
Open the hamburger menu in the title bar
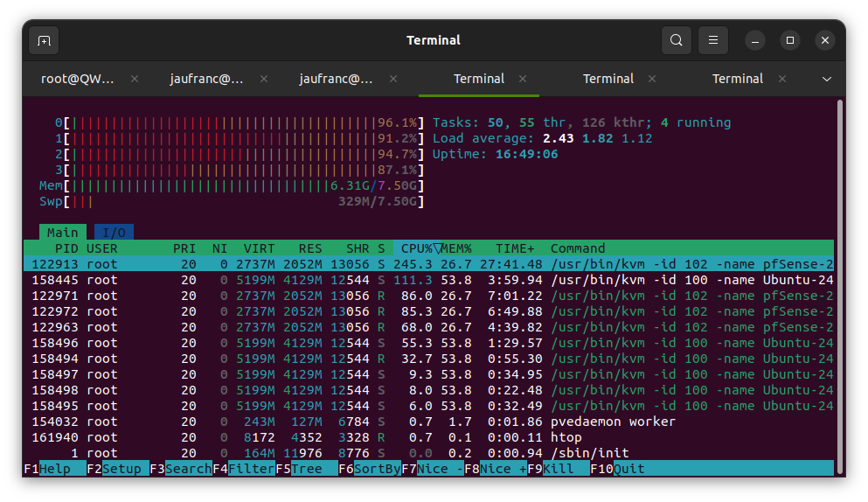pos(713,40)
